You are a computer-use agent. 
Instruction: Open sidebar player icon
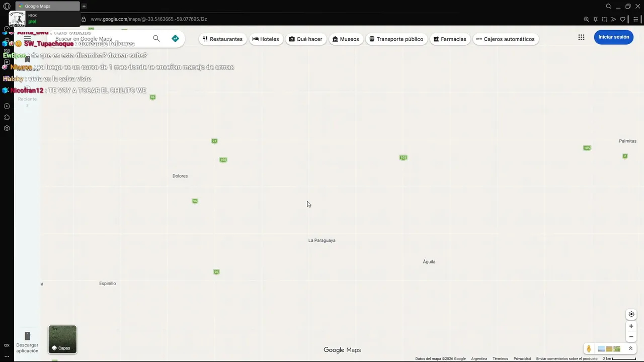tap(7, 106)
